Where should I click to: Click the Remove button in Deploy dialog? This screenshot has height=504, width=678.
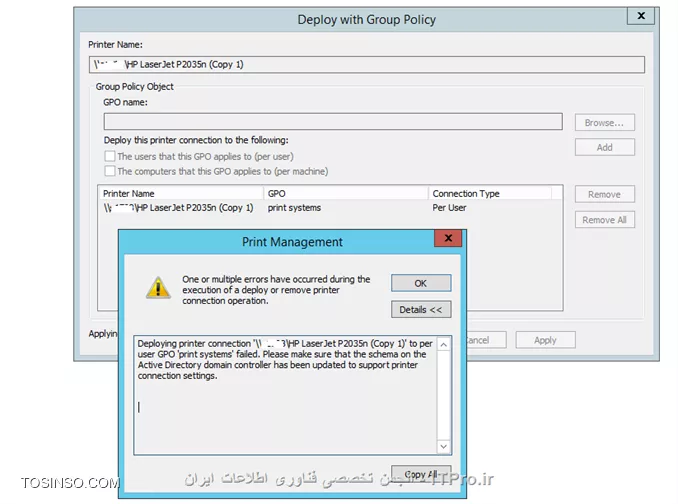(x=604, y=195)
